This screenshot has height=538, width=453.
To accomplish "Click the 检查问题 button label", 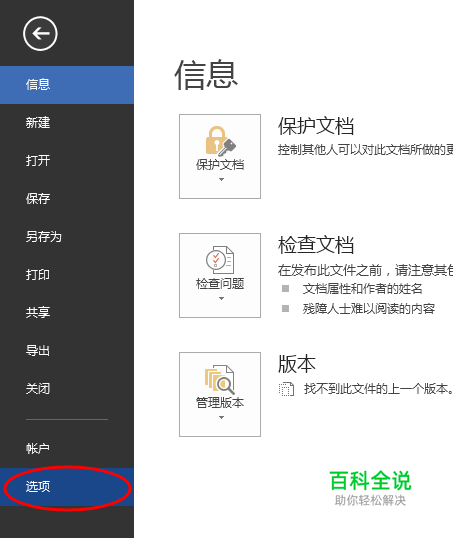I will tap(220, 284).
